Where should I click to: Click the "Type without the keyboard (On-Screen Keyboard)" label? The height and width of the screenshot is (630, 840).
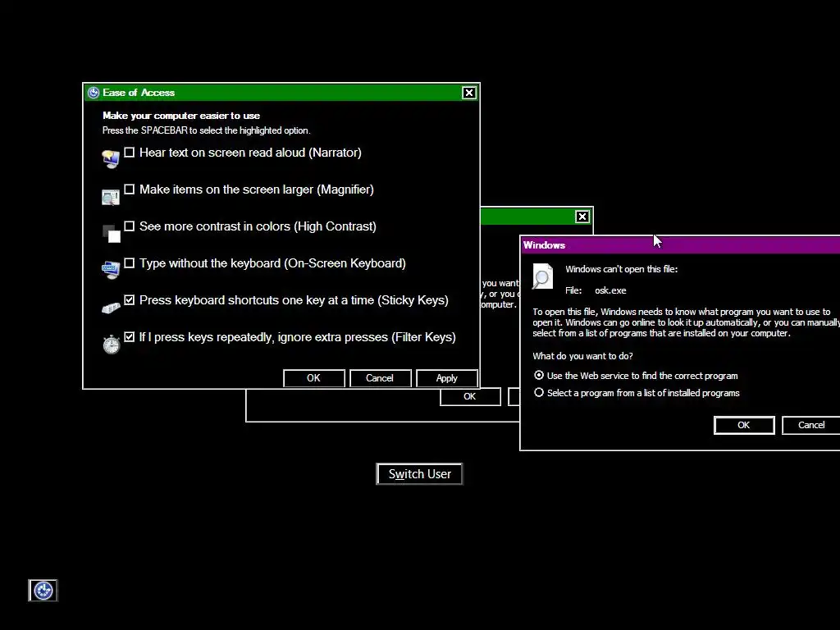tap(272, 263)
